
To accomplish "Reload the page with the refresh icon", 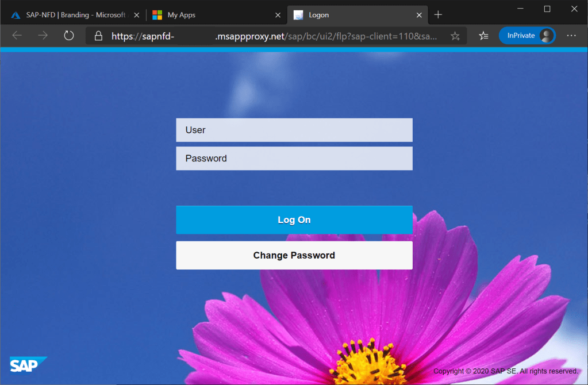I will (69, 36).
